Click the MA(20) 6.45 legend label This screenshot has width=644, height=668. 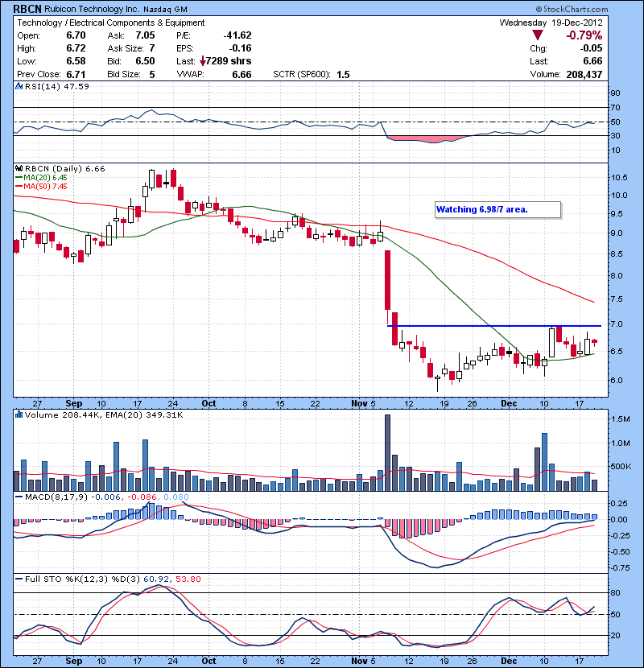click(x=41, y=178)
